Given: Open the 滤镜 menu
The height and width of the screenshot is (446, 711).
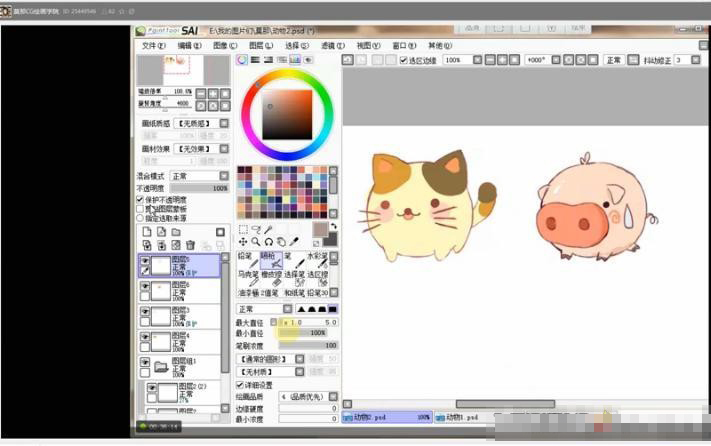Looking at the screenshot, I should (x=333, y=46).
